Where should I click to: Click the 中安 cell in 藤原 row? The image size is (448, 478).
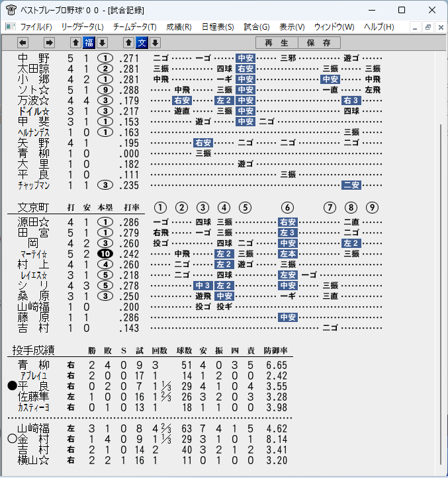click(288, 317)
